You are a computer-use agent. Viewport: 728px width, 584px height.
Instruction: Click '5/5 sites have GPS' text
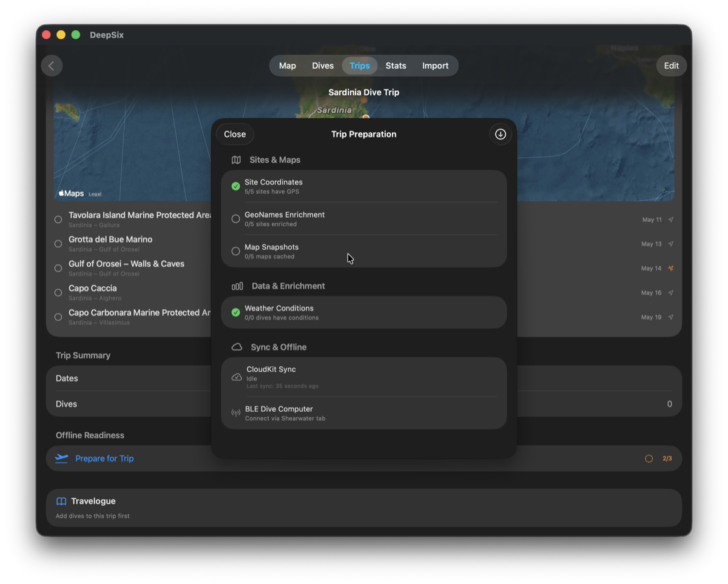pyautogui.click(x=272, y=192)
